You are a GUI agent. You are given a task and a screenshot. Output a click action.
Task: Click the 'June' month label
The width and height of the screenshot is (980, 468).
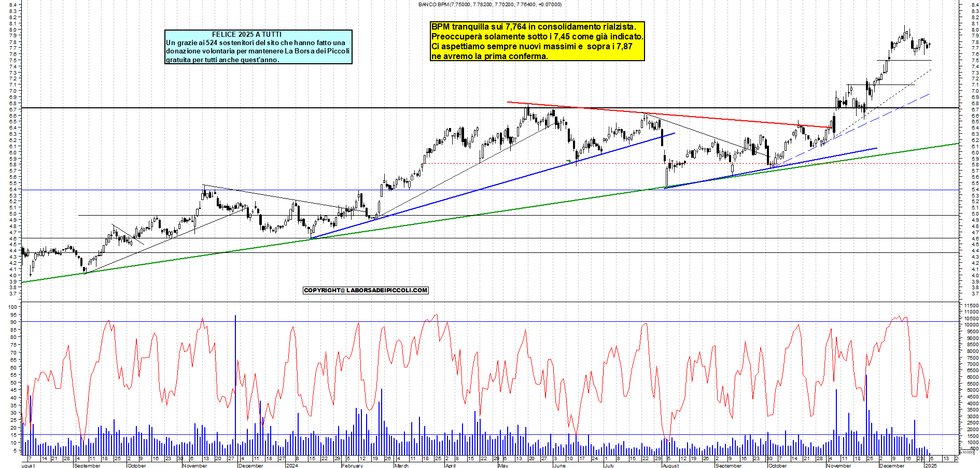click(559, 465)
